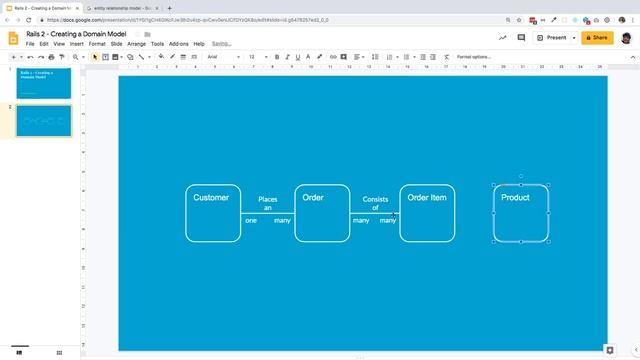
Task: Click the Format options button
Action: 473,57
